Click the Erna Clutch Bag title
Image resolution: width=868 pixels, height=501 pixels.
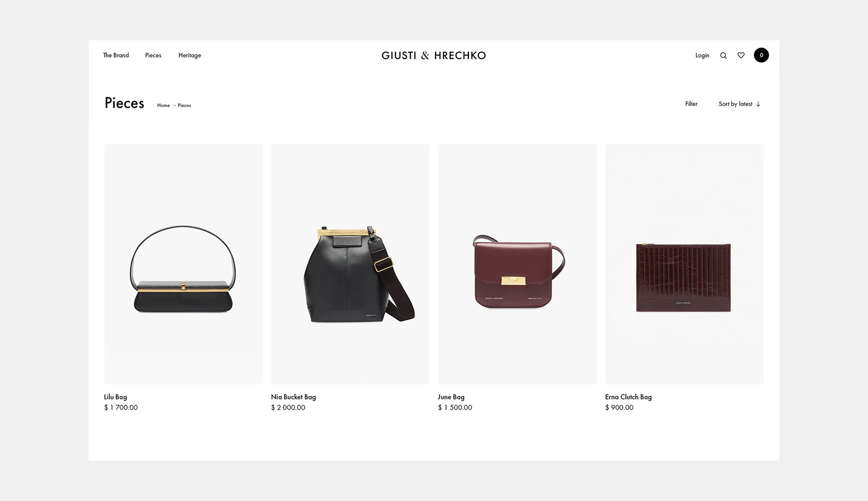(628, 397)
